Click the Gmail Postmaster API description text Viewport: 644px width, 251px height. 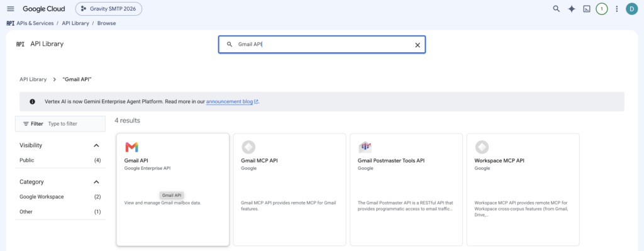pos(406,206)
